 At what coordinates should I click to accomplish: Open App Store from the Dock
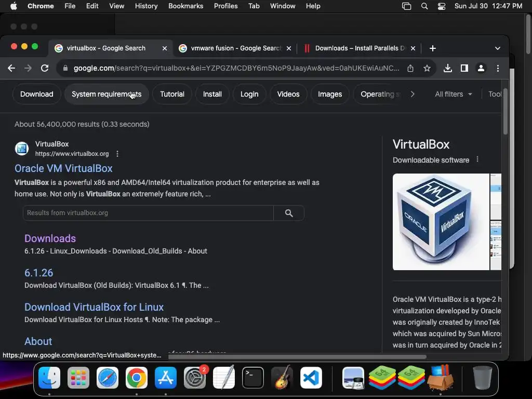pos(166,378)
